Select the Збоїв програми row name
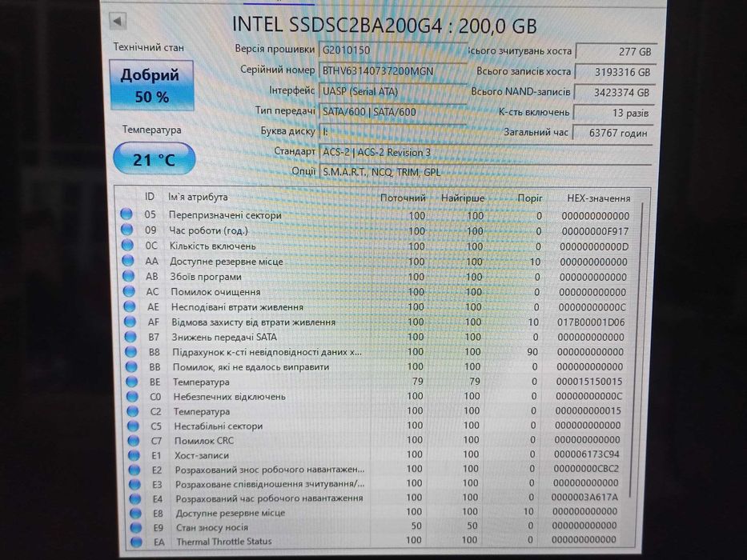The image size is (747, 560). click(x=206, y=277)
